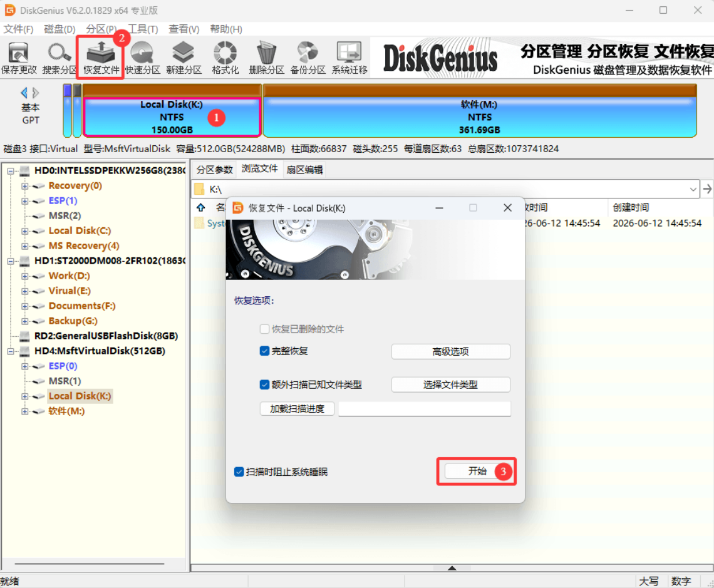This screenshot has height=588, width=714.
Task: Click the 备份分区 toolbar icon
Action: [x=308, y=58]
